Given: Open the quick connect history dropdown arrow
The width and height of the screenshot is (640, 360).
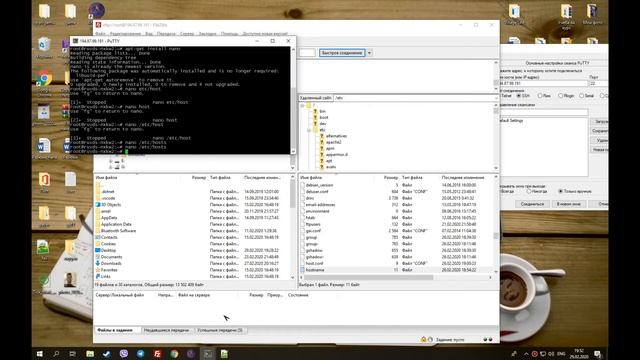Looking at the screenshot, I should tap(369, 53).
